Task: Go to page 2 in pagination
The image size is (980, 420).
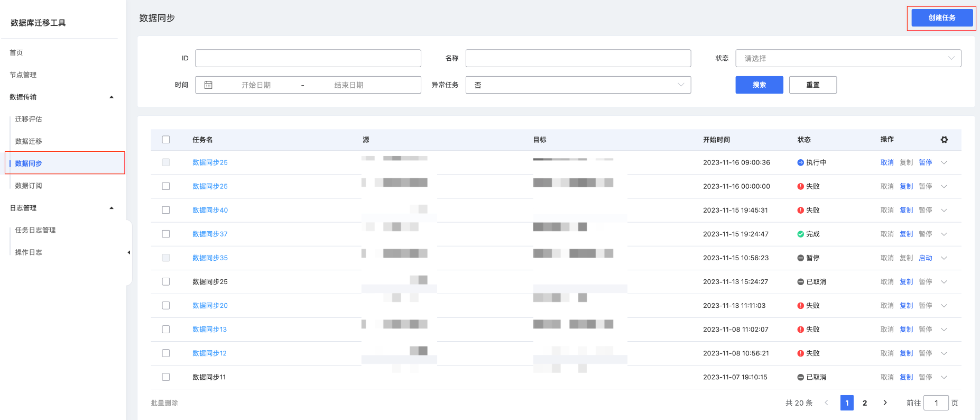Action: point(865,403)
